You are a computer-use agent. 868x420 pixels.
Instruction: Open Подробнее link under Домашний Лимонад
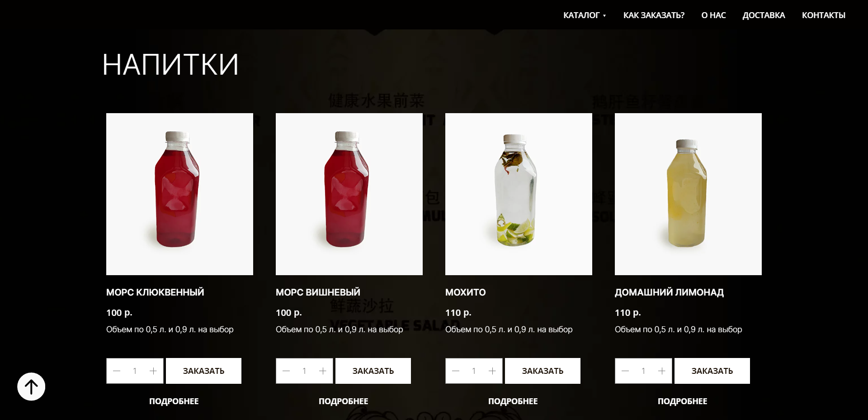pos(682,401)
